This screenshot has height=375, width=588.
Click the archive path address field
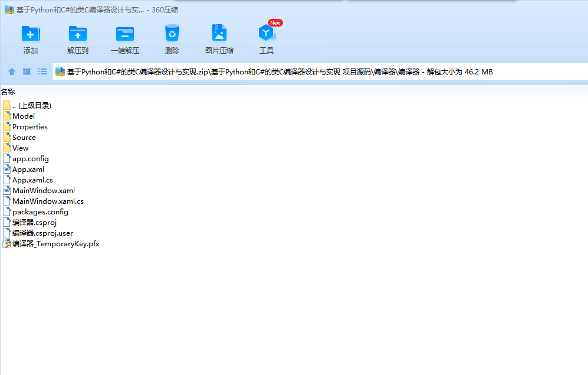coord(320,71)
